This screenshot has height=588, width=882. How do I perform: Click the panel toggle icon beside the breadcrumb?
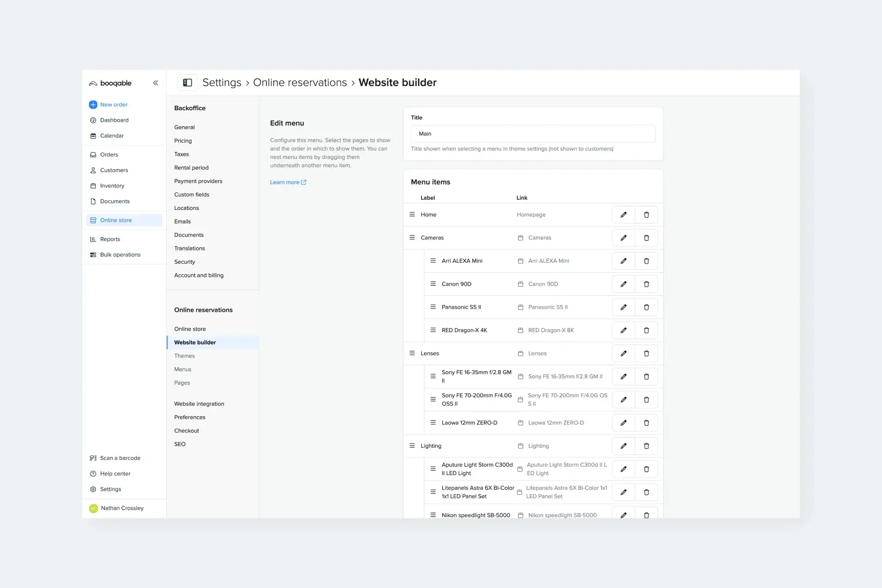(x=187, y=82)
